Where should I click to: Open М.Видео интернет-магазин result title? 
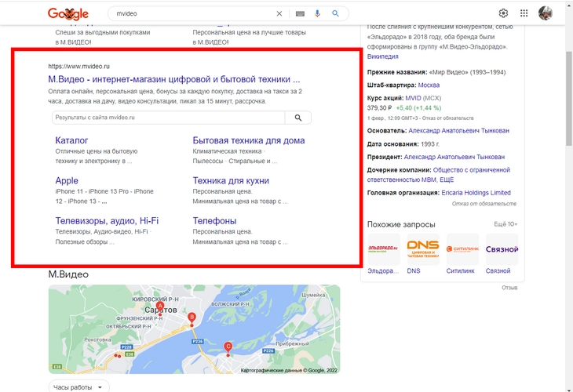174,79
